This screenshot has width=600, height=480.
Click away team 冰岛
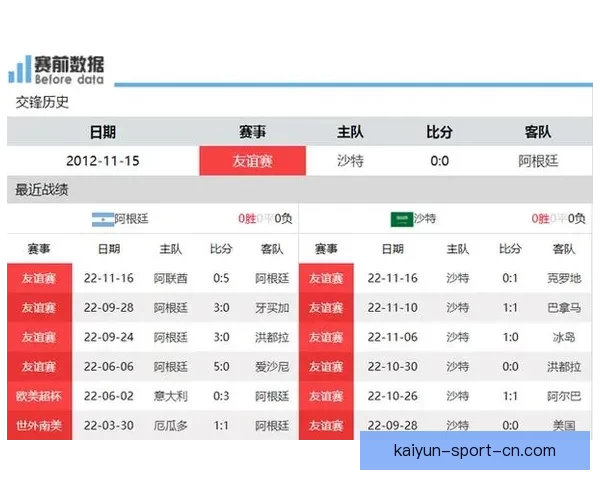564,337
